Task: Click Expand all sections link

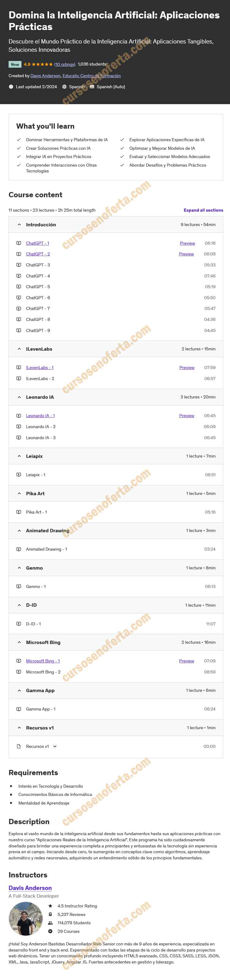Action: click(x=203, y=210)
